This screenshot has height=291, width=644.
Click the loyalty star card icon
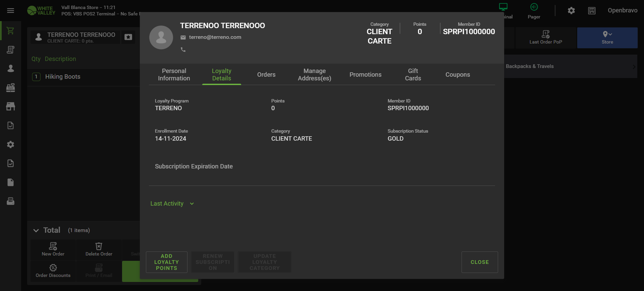128,37
